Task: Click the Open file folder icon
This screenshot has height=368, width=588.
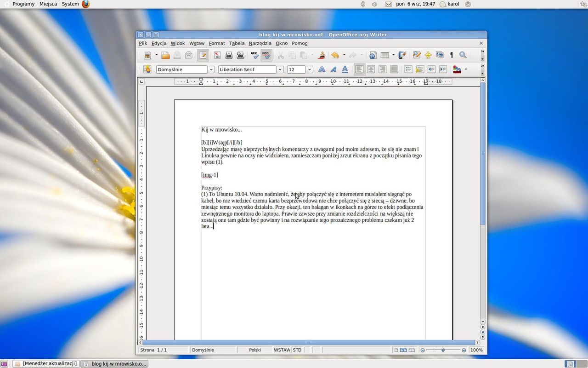Action: point(165,55)
